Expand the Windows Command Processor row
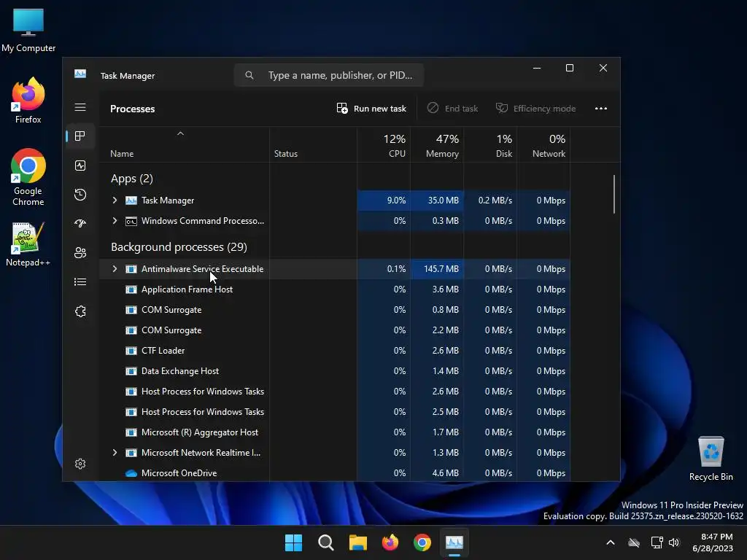The image size is (747, 560). point(115,221)
